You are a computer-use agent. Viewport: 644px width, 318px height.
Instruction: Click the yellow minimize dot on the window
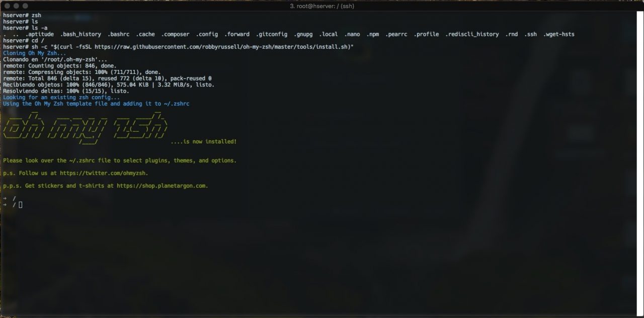point(16,6)
